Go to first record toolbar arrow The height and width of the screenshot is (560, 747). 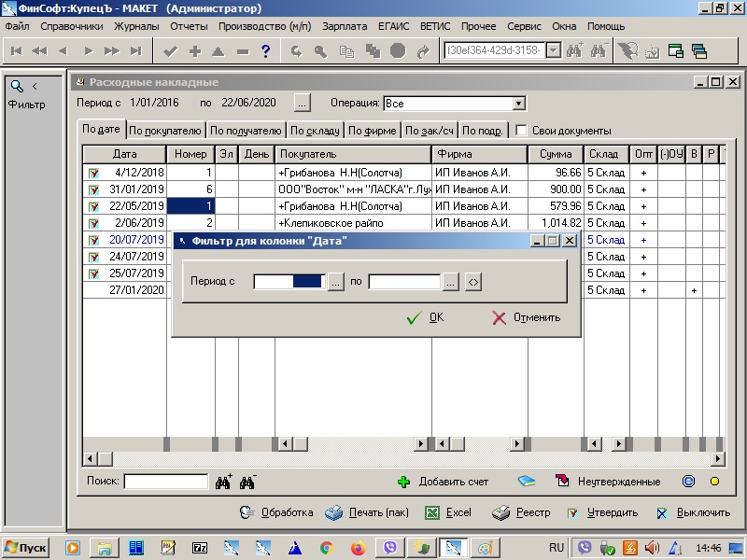pos(17,51)
